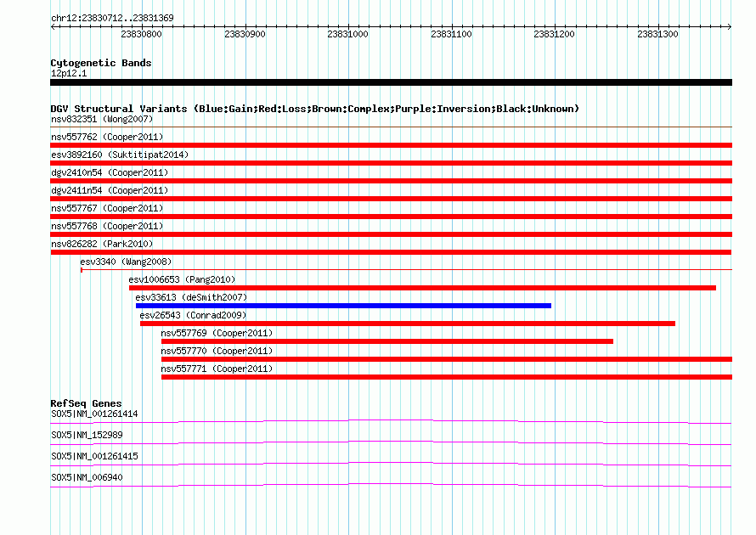756x535 pixels.
Task: Click the red bar for nsv557771
Action: point(447,377)
